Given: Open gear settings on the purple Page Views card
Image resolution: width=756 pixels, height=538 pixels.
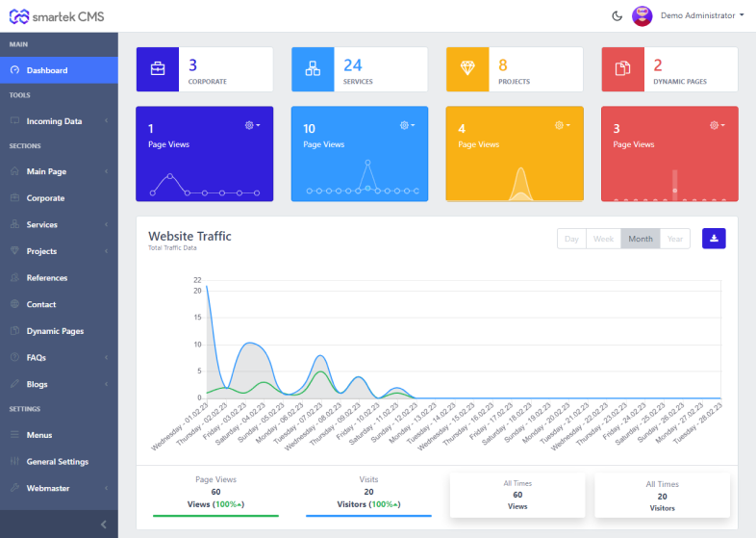Looking at the screenshot, I should click(x=252, y=125).
